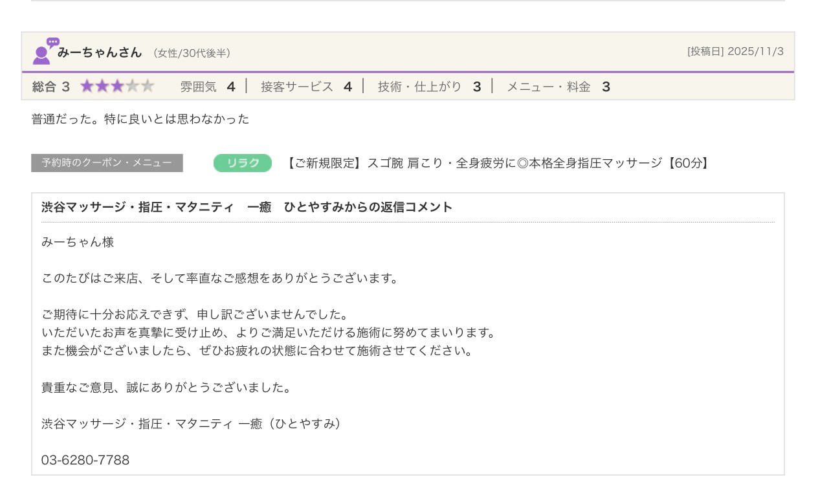
Task: Click the fourth gray rating star
Action: click(133, 87)
